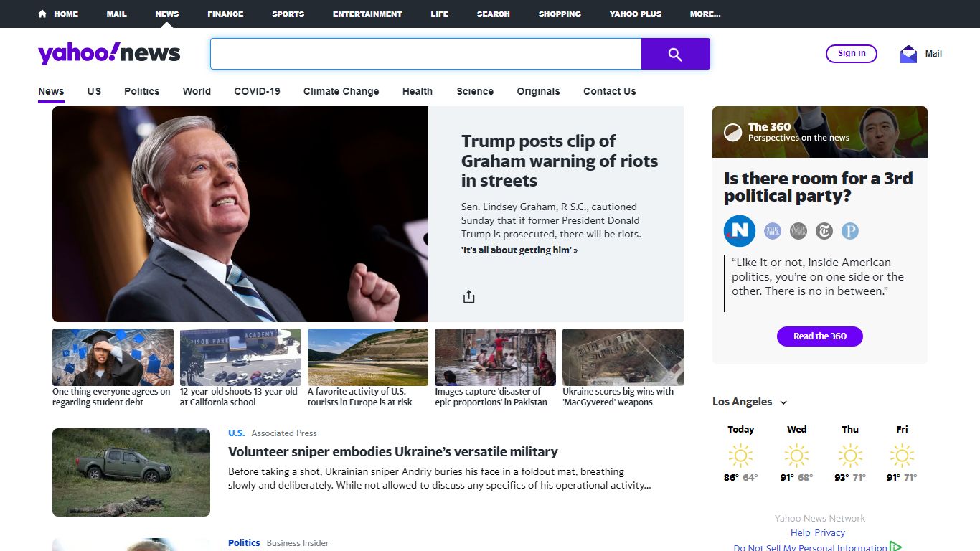Select the New York Times T icon
980x551 pixels.
pyautogui.click(x=824, y=230)
